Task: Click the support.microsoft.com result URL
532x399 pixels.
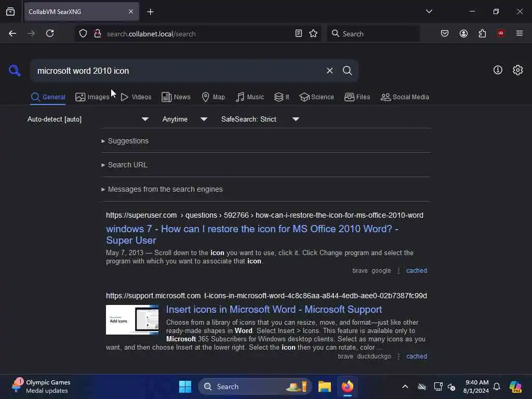Action: [x=267, y=296]
